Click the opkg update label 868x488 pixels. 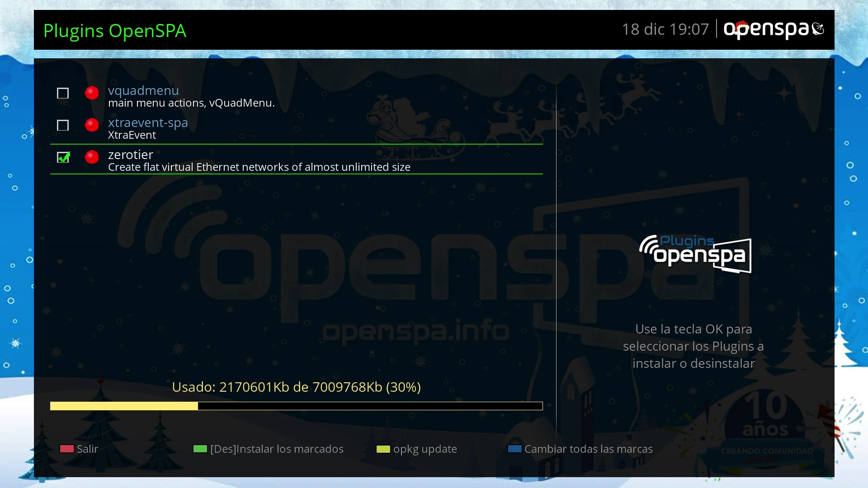tap(425, 449)
